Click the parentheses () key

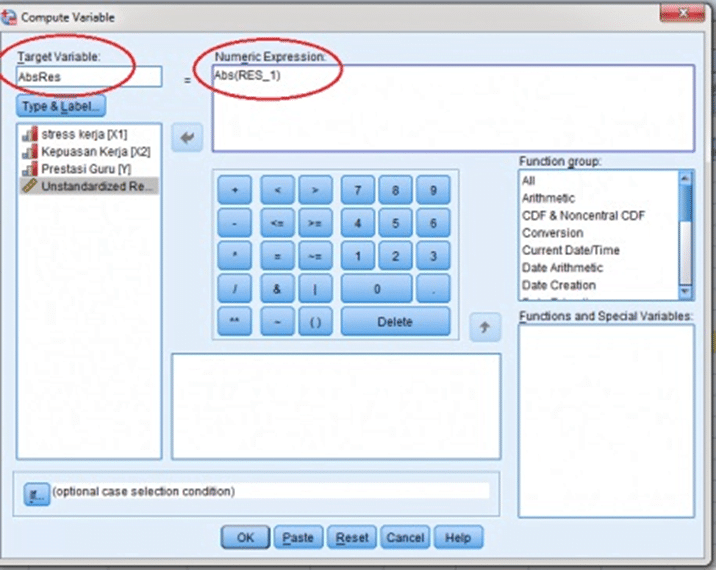coord(315,322)
